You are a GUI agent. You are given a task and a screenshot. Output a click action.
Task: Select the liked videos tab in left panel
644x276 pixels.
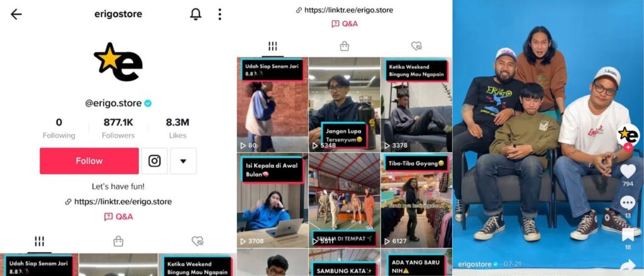[197, 241]
